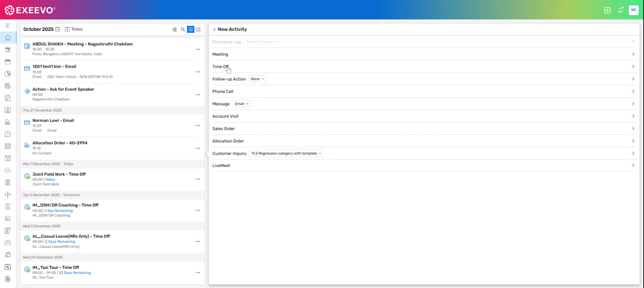Open the contact card sidebar icon

(x=8, y=110)
